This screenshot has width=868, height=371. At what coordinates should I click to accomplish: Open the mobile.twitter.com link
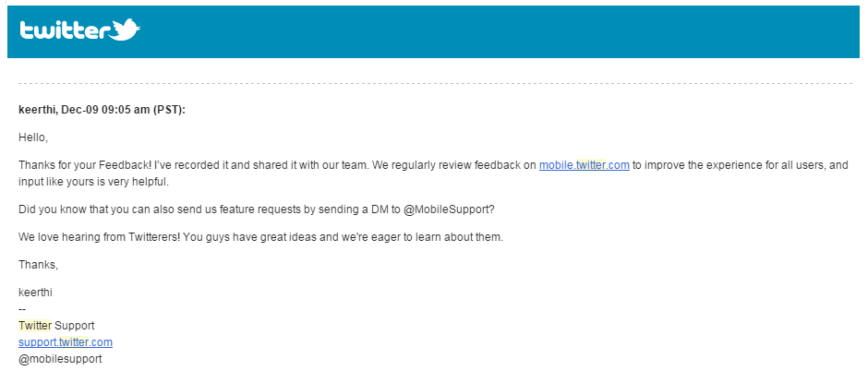tap(584, 165)
